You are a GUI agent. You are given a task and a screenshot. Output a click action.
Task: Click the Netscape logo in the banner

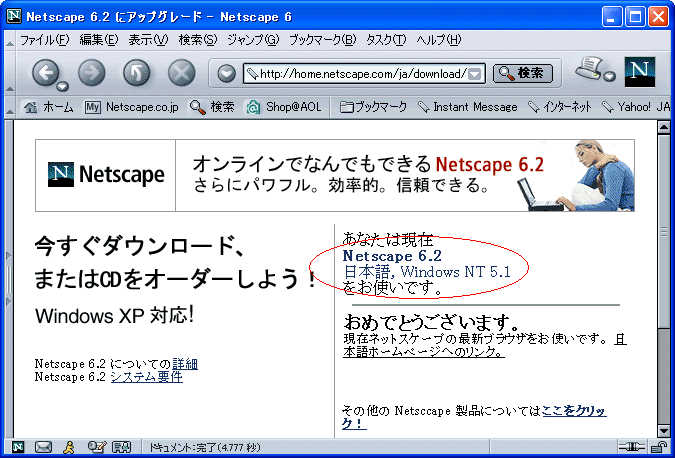(106, 175)
